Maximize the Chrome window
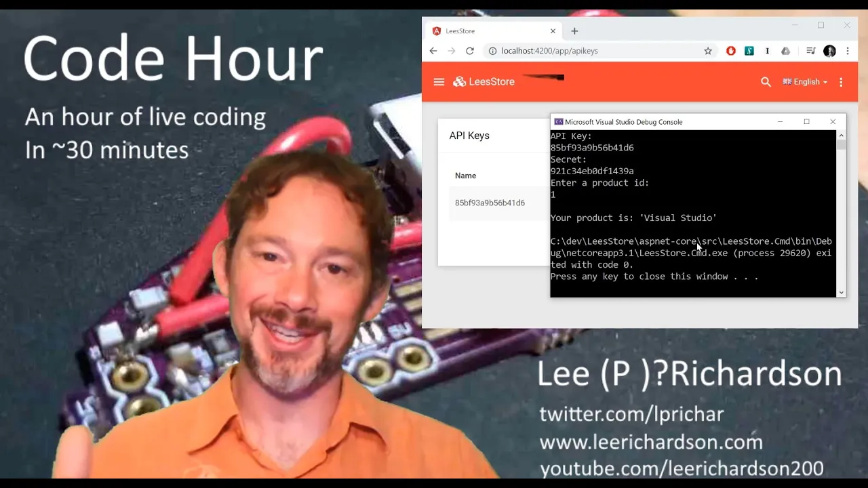The width and height of the screenshot is (868, 488). pos(821,26)
